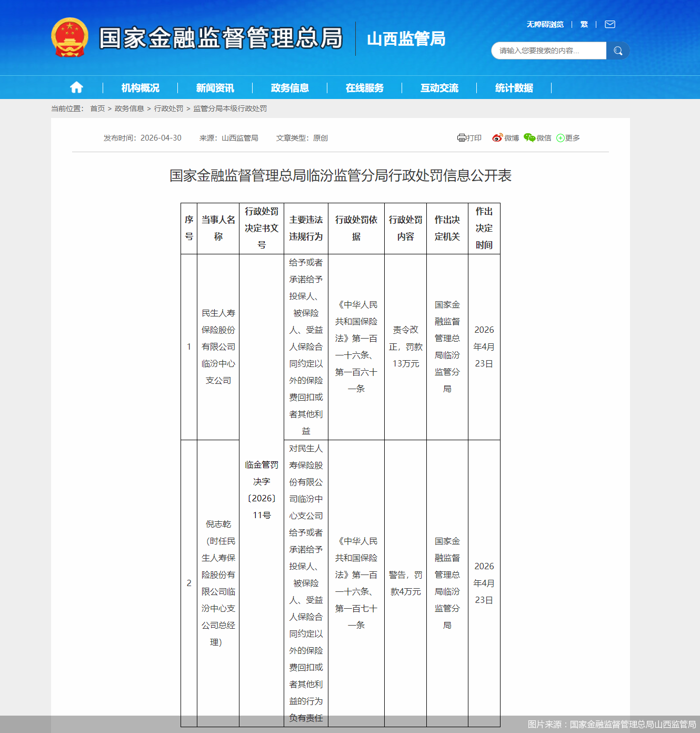Click the 行政处罚依据 column header

(356, 228)
